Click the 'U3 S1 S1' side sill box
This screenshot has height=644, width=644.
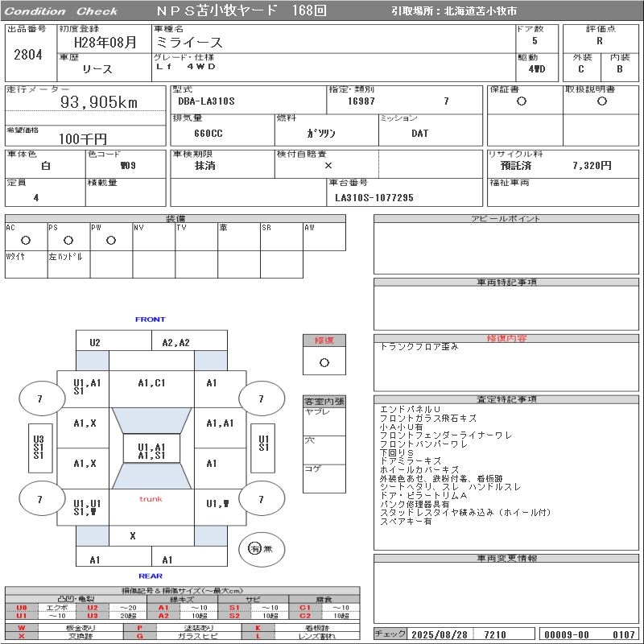[40, 448]
